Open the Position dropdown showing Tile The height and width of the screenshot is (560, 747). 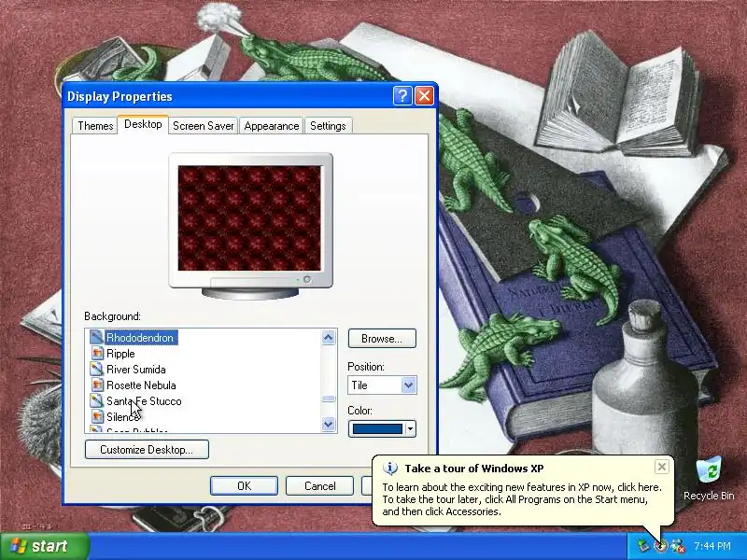tap(382, 385)
